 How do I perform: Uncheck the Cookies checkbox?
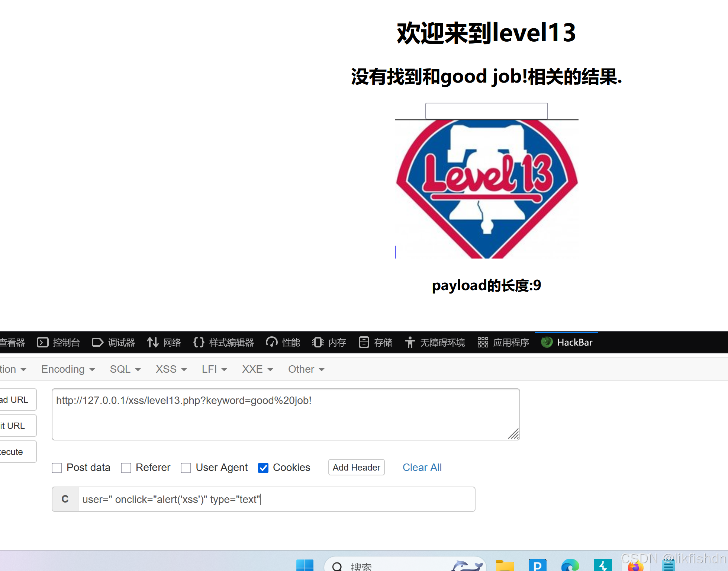pos(263,468)
